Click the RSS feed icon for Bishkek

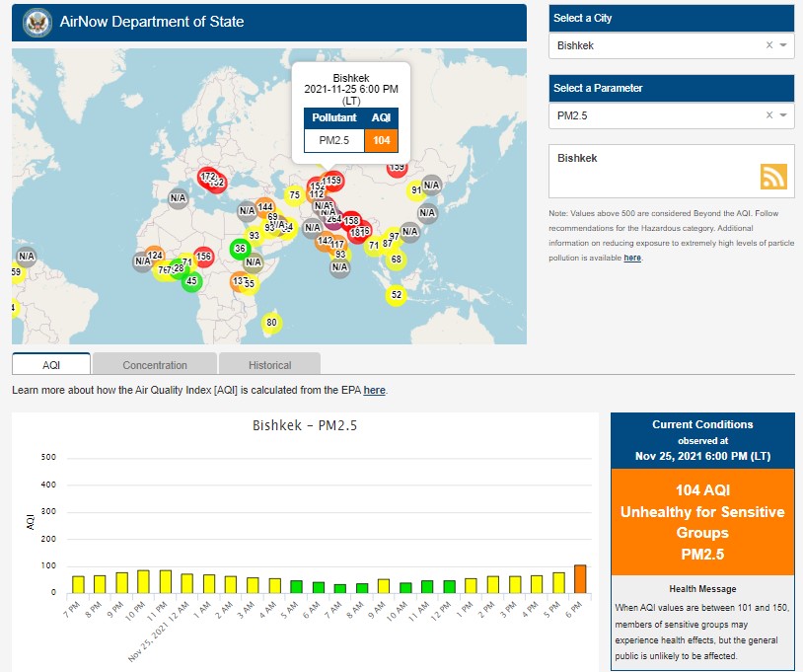773,176
